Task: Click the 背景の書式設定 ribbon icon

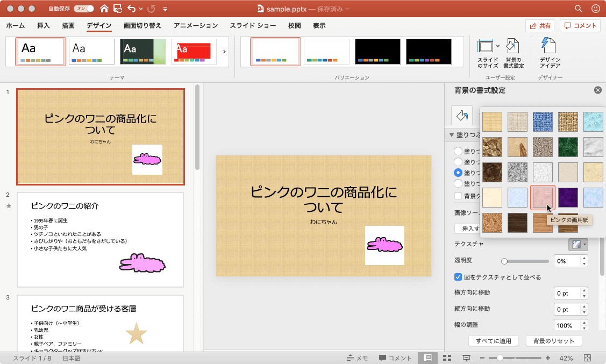Action: point(513,54)
